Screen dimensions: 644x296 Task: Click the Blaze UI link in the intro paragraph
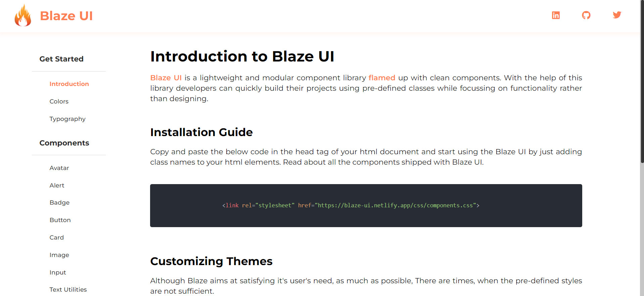click(166, 78)
